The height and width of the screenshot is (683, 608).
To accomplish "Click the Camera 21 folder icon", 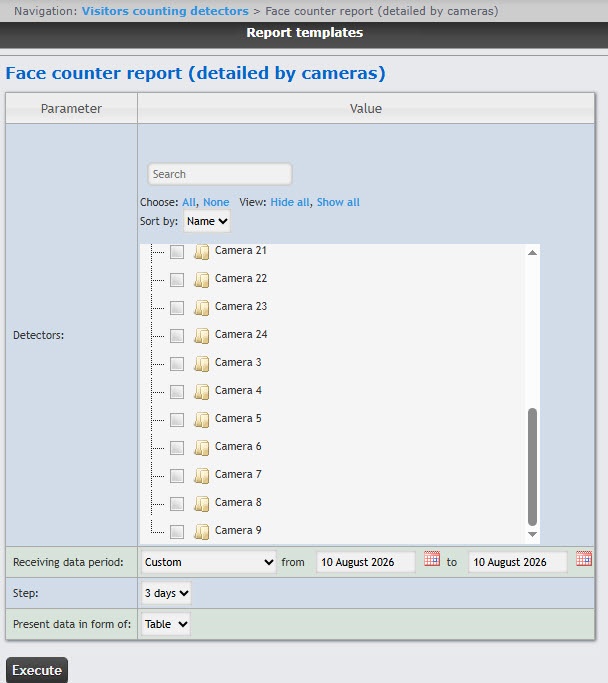I will tap(201, 252).
